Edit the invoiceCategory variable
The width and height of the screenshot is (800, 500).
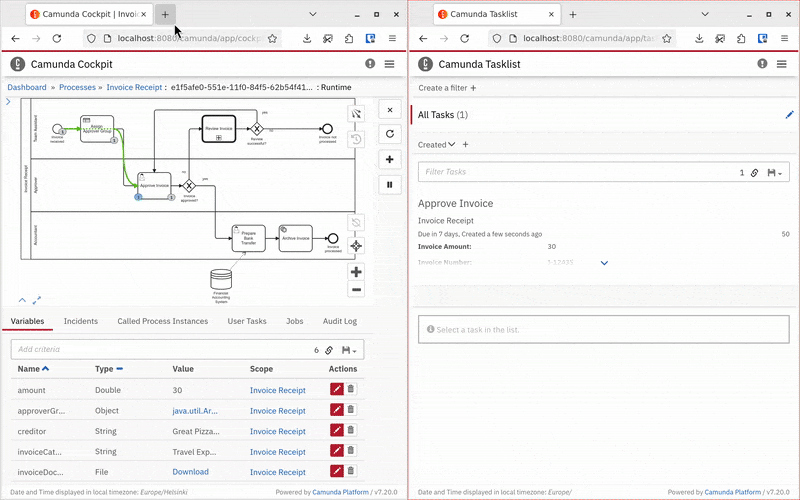coord(337,451)
